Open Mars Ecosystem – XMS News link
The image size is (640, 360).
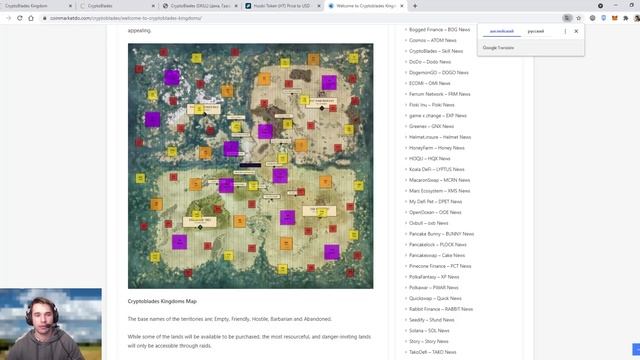click(x=439, y=191)
